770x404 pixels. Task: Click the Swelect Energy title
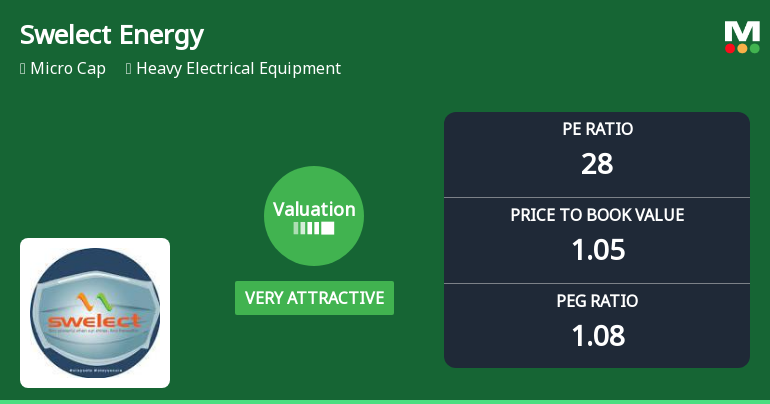(112, 35)
